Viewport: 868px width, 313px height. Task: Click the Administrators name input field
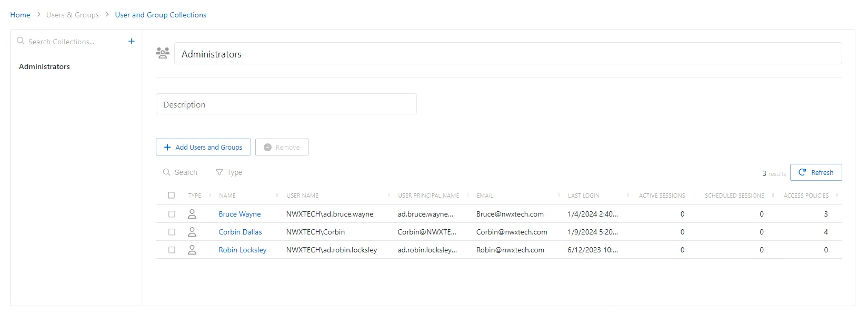tap(508, 53)
